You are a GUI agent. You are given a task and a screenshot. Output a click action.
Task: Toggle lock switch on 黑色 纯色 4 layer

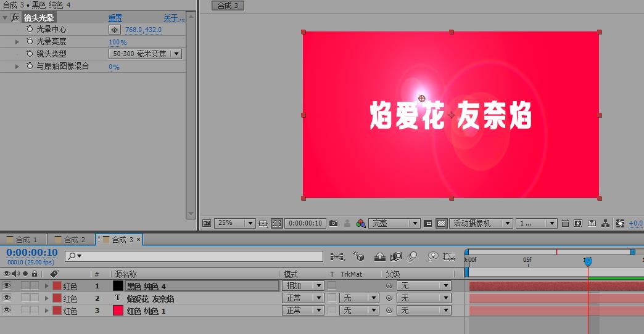[35, 285]
